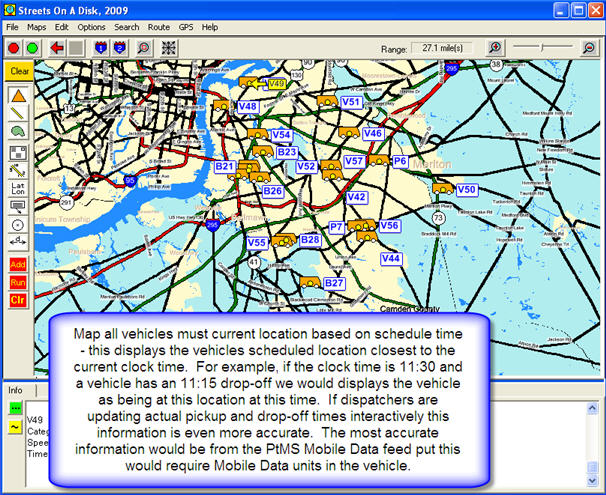606x495 pixels.
Task: Select the V44 vehicle label
Action: (x=391, y=259)
